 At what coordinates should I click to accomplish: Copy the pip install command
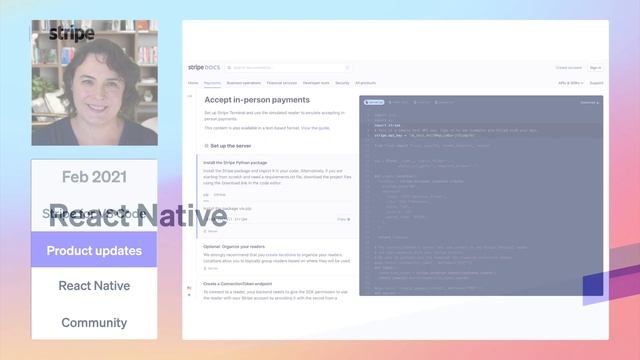click(344, 220)
